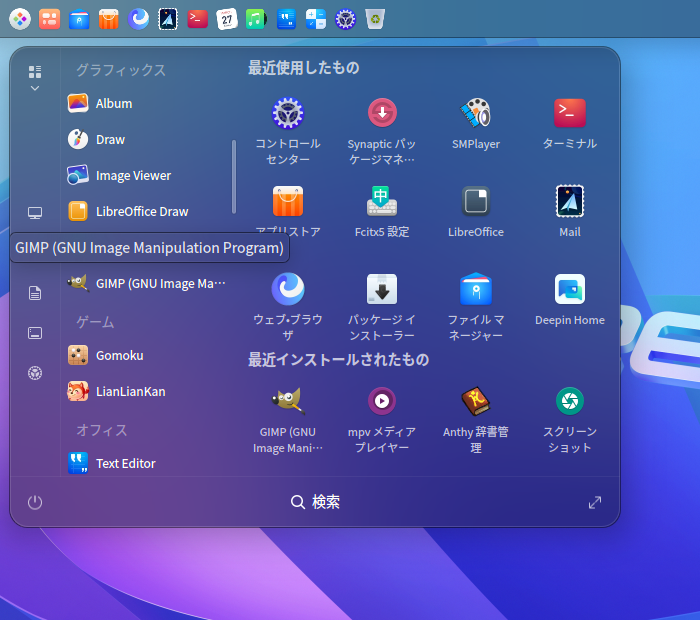
Task: Open パッケージインストーラー
Action: [x=382, y=306]
